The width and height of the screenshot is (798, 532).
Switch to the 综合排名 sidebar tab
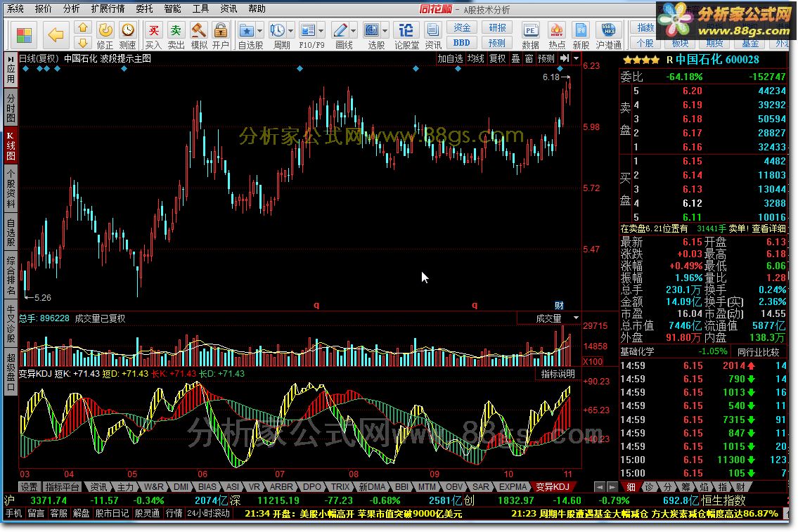(x=11, y=275)
